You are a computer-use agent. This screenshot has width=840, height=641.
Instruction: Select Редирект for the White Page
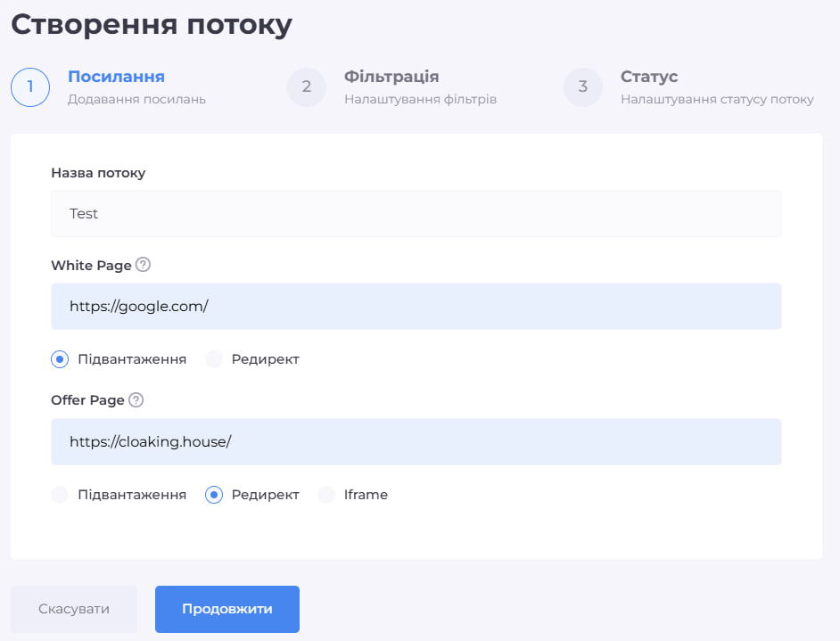click(x=214, y=358)
